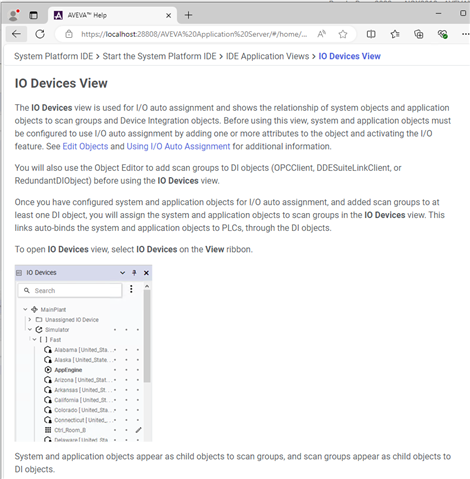
Task: Minimize the browser window
Action: [x=439, y=13]
